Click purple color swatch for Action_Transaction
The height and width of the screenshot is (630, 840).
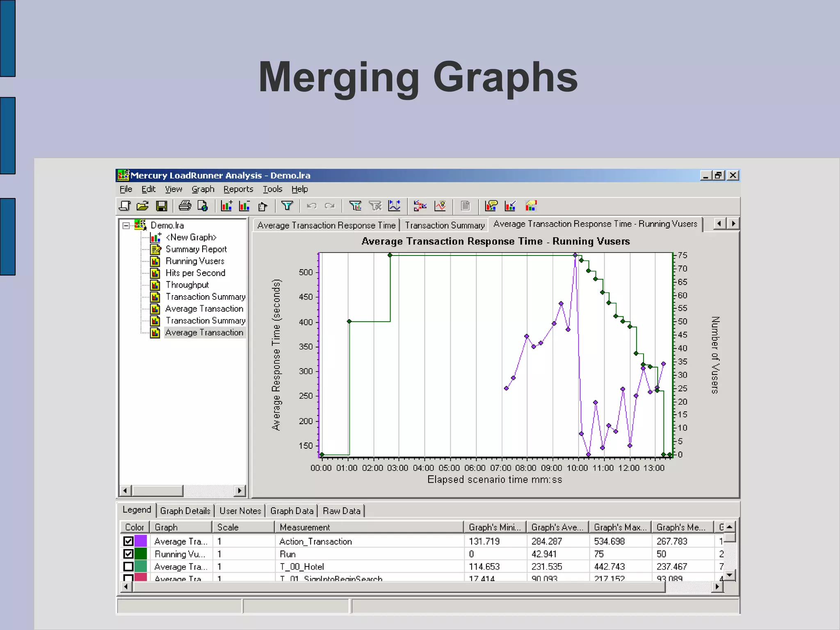(141, 541)
